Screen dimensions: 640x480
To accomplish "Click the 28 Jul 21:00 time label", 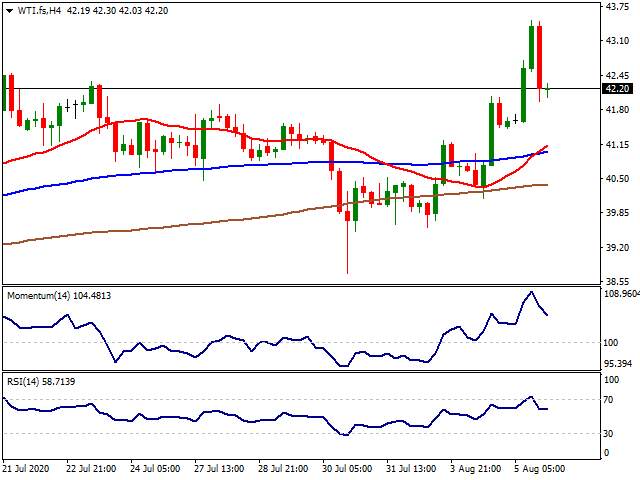I will [283, 468].
